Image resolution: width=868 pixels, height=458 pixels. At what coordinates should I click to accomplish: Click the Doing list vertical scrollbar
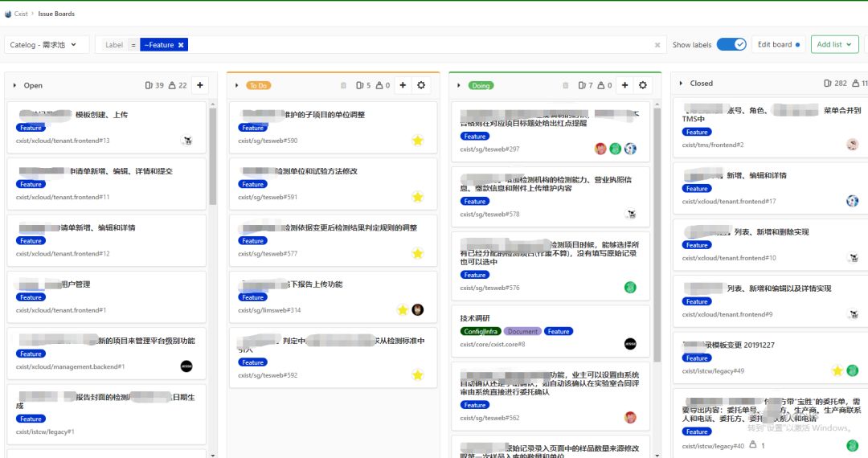(657, 235)
